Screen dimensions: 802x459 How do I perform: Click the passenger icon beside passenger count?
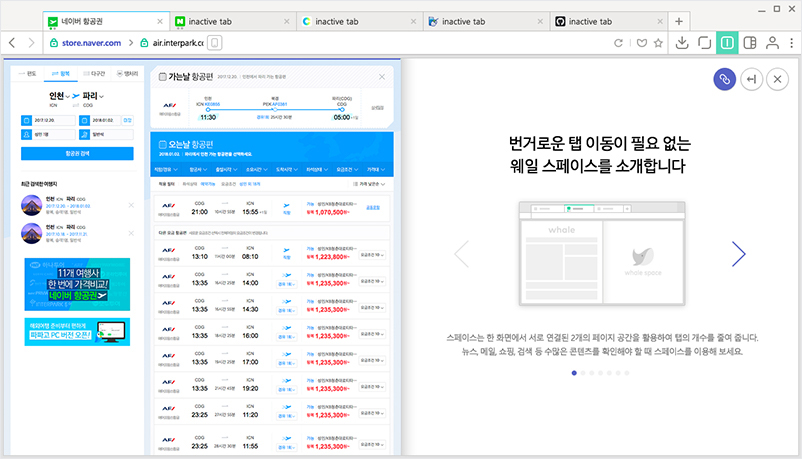click(26, 134)
